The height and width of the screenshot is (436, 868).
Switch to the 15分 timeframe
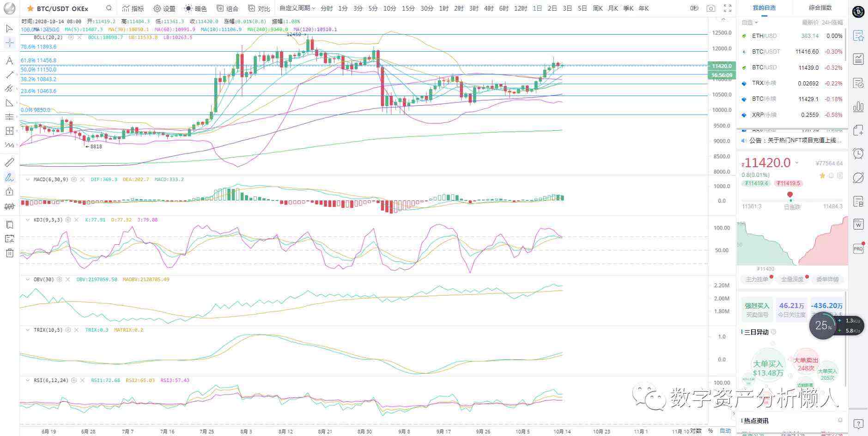[x=408, y=8]
